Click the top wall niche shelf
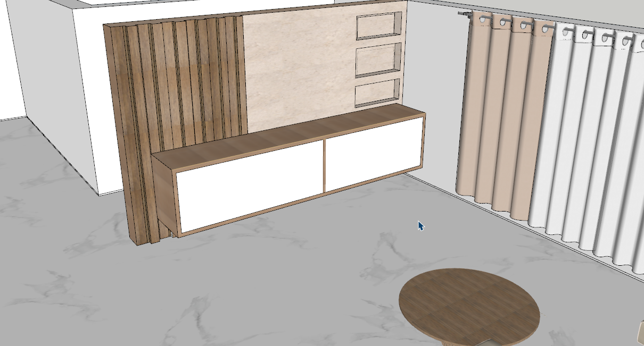This screenshot has height=346, width=644. [x=378, y=26]
